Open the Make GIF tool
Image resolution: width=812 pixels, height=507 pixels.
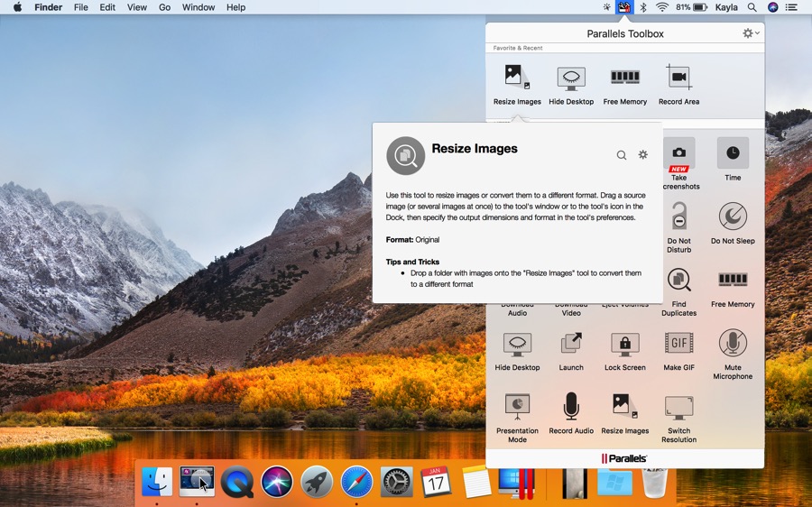[x=678, y=351]
